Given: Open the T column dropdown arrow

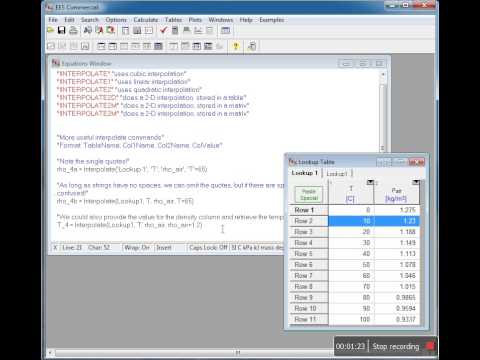Looking at the screenshot, I should tap(370, 182).
